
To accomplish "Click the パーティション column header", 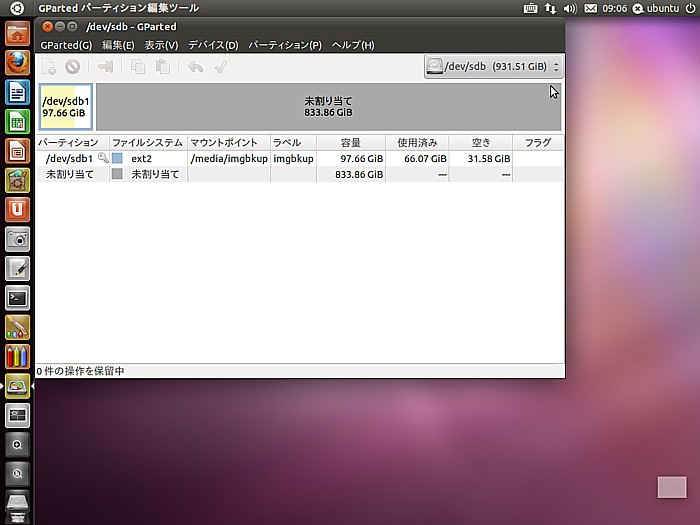I will tap(73, 142).
